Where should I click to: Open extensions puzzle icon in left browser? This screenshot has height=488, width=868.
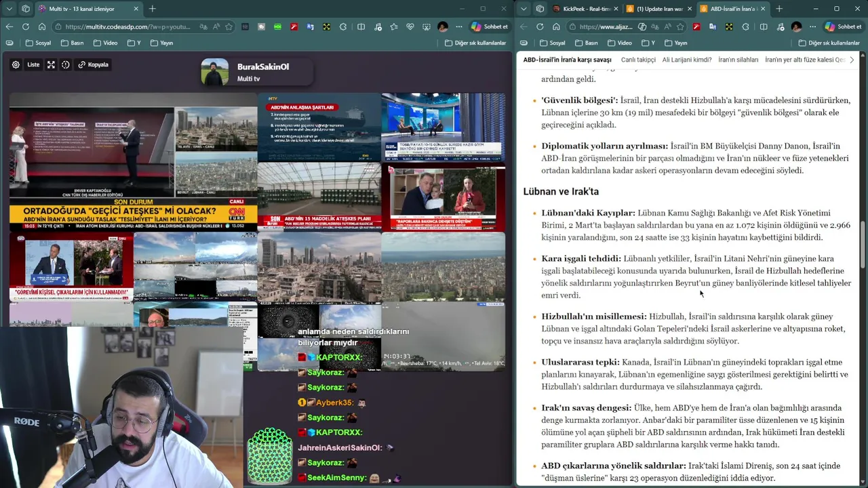(343, 26)
